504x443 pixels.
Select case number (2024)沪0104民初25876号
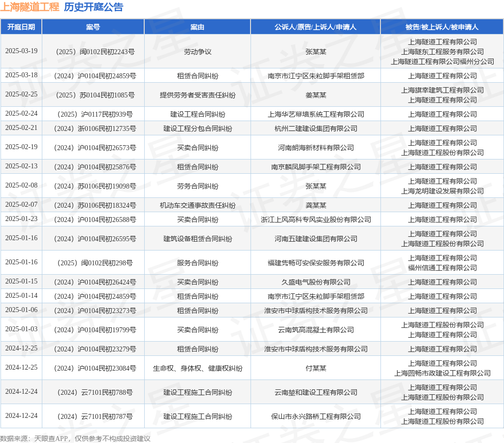(95, 167)
